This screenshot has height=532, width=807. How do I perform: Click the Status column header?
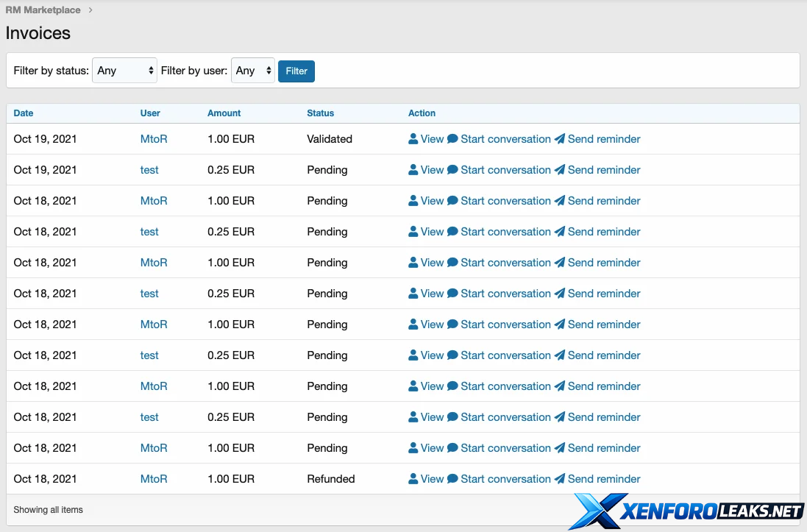tap(321, 113)
